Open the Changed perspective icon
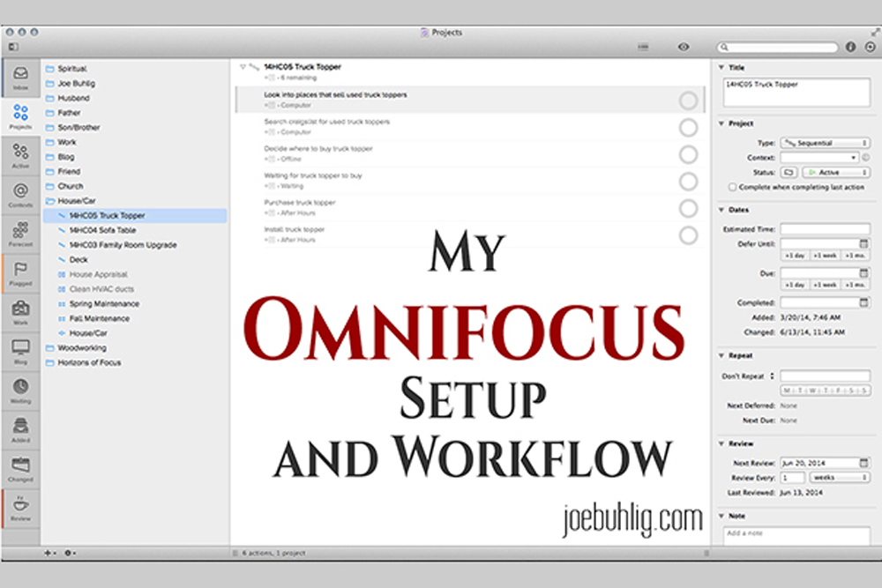Screen dimensions: 882x588 pyautogui.click(x=21, y=469)
